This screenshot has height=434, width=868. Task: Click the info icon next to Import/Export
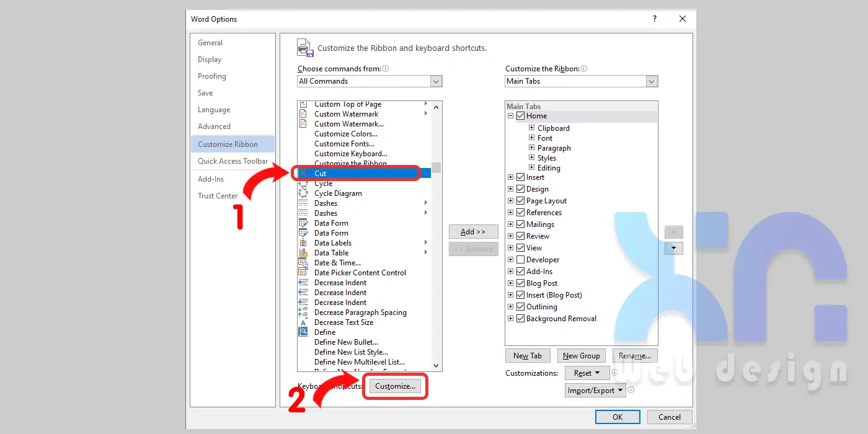(631, 390)
